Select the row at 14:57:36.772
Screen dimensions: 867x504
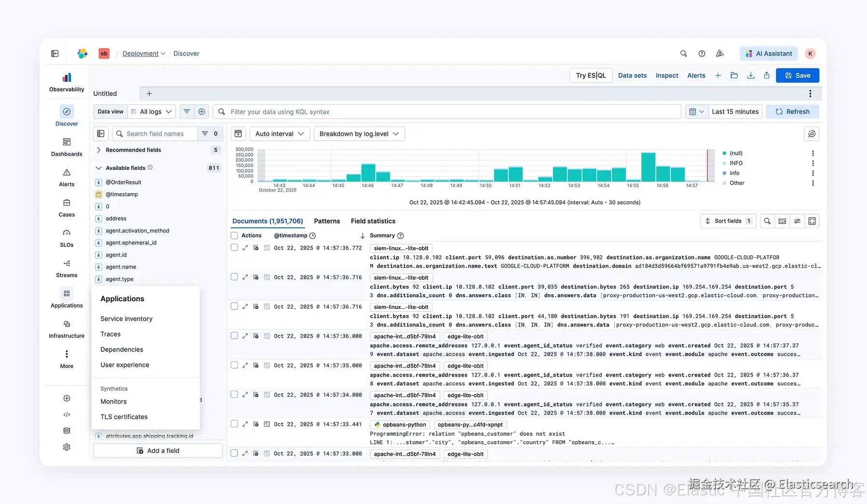click(x=235, y=248)
